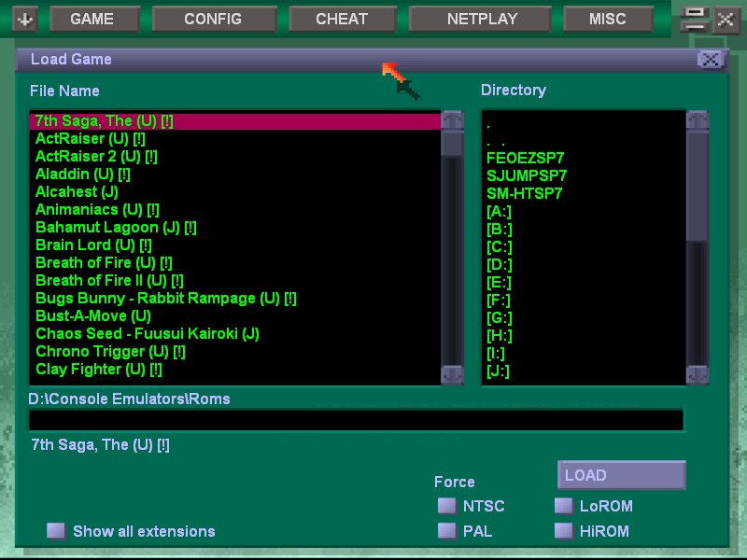This screenshot has width=747, height=560.
Task: Switch to drive [B:]
Action: (584, 229)
